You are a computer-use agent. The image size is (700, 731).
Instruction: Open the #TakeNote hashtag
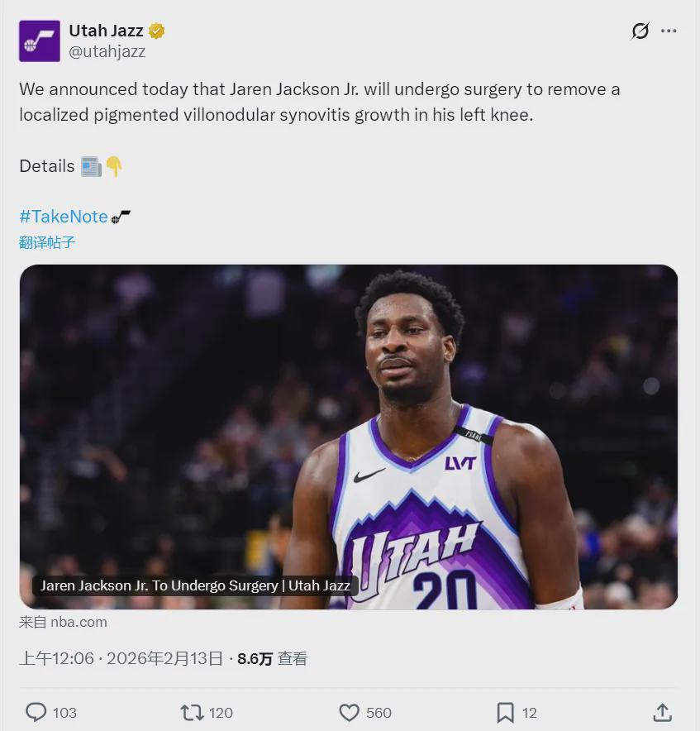pyautogui.click(x=64, y=217)
